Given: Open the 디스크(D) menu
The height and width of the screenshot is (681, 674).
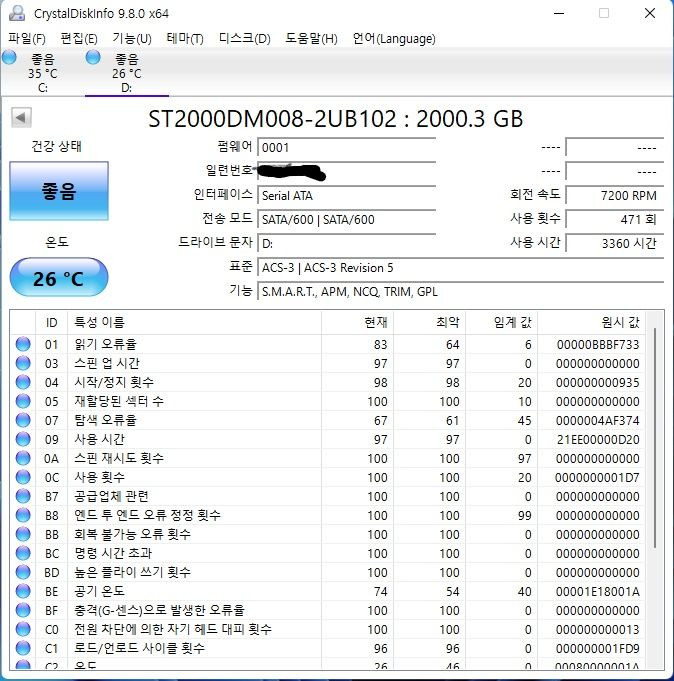Looking at the screenshot, I should coord(244,39).
